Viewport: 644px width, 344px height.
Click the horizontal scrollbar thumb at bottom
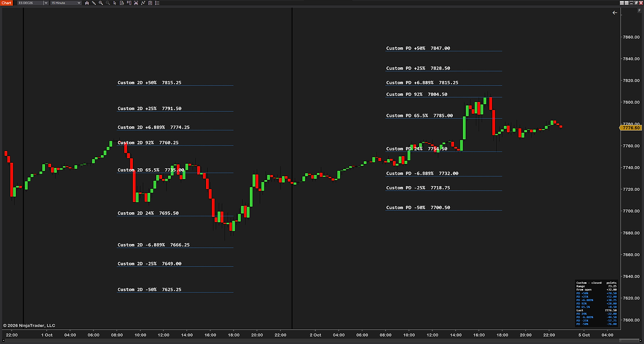coord(629,340)
